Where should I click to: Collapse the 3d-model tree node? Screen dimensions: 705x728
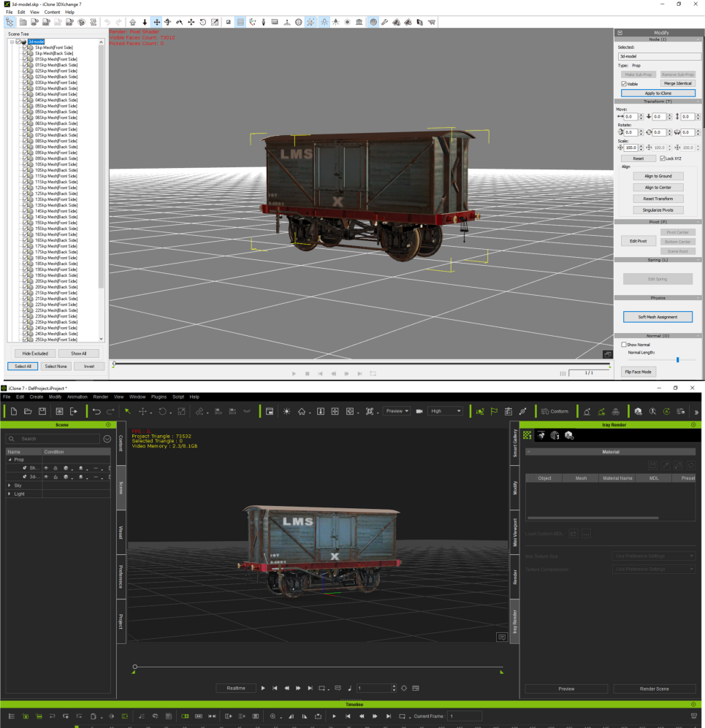point(12,42)
